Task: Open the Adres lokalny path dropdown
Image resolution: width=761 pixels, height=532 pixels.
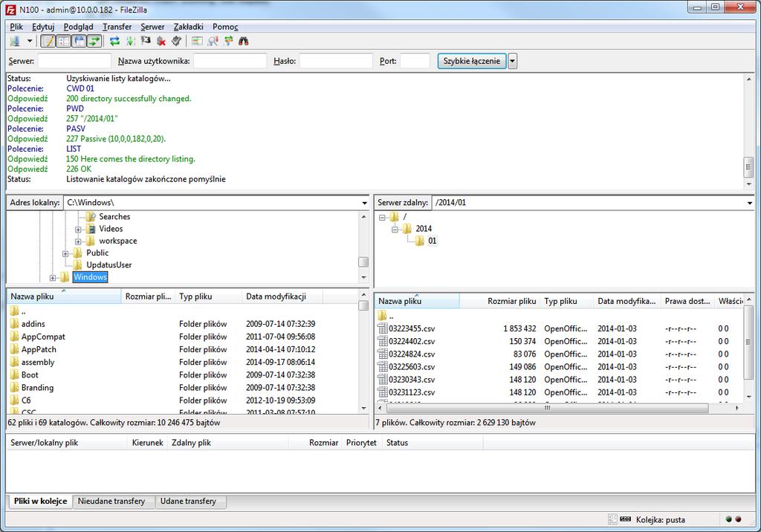Action: pos(364,203)
